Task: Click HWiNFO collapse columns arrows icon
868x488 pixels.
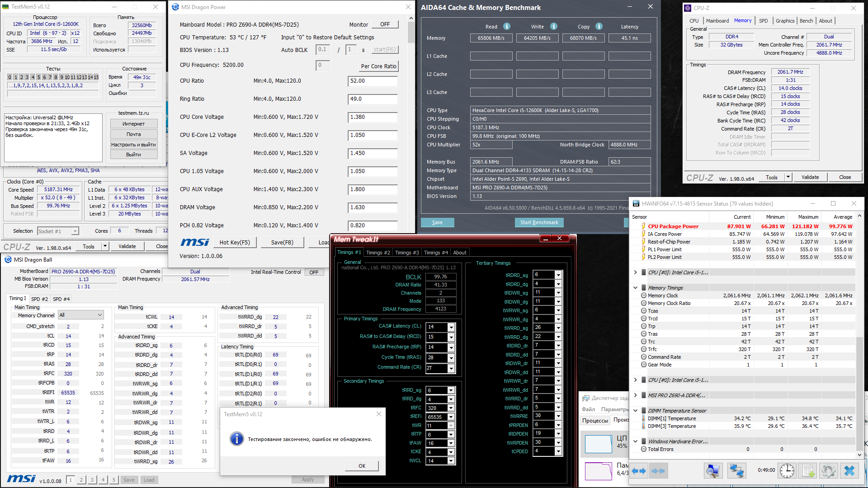Action: tap(658, 471)
